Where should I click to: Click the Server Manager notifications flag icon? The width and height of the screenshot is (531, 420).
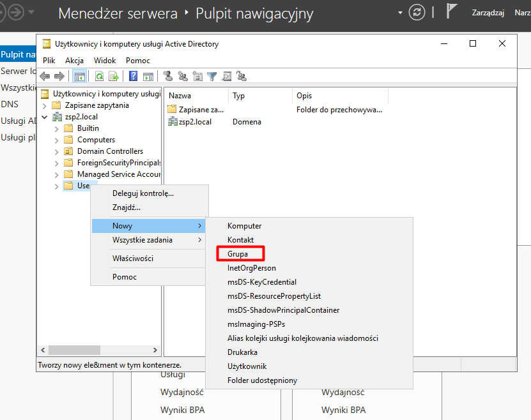tap(452, 12)
